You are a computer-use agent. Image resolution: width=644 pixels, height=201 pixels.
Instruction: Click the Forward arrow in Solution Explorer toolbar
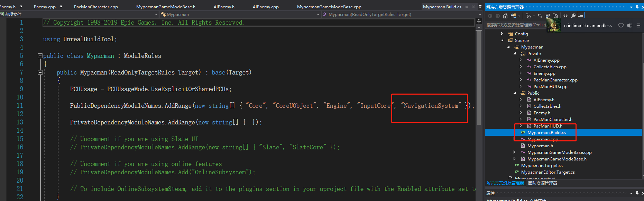pyautogui.click(x=498, y=16)
